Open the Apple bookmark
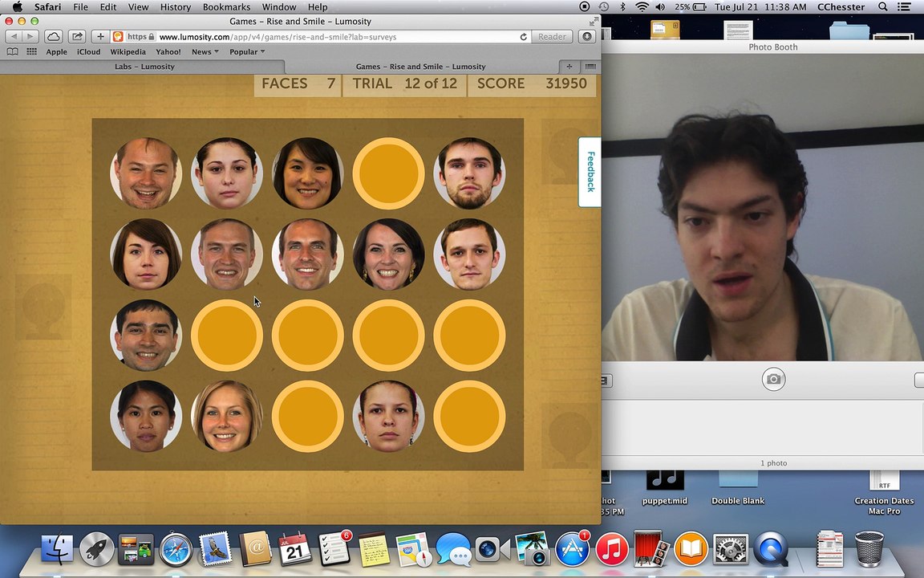 57,52
